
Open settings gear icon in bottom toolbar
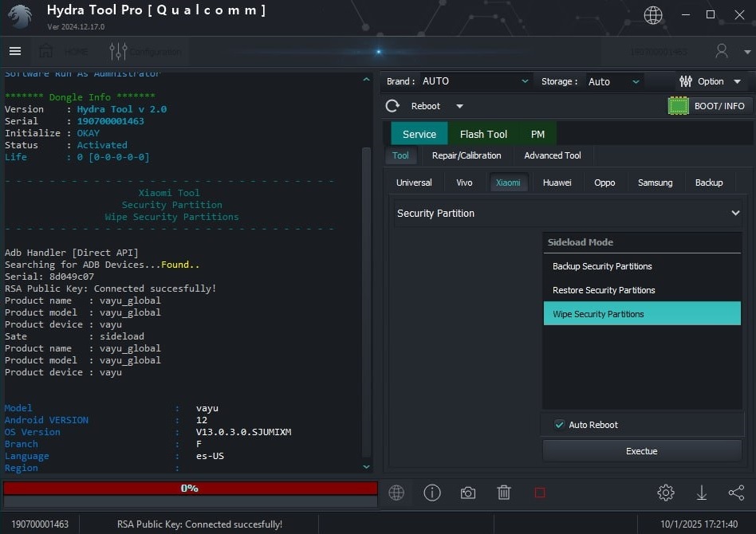(666, 493)
